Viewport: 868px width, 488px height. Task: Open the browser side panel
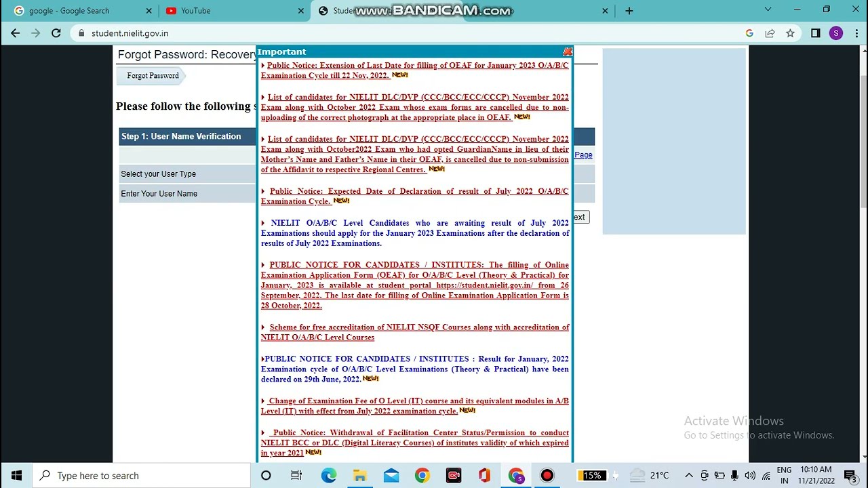tap(815, 33)
